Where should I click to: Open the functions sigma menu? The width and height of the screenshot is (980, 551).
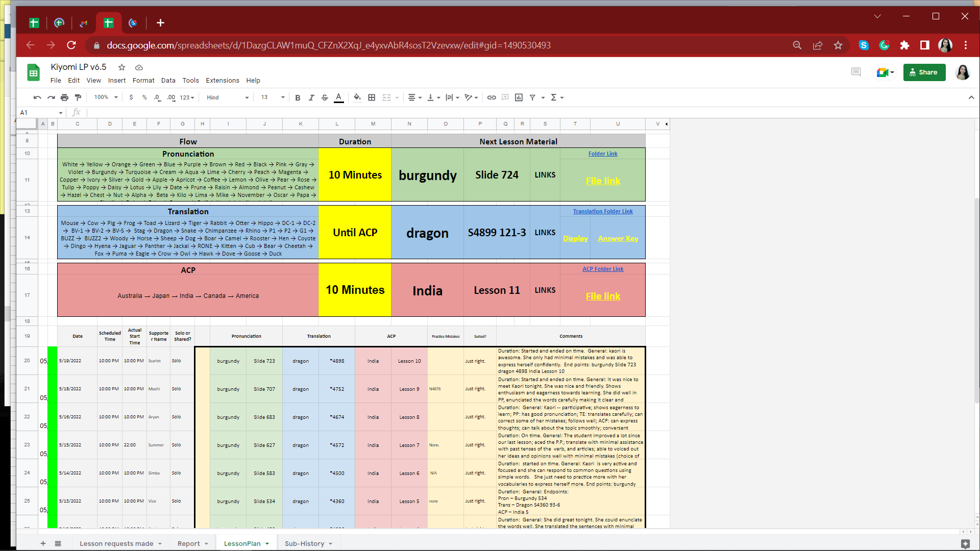(557, 97)
